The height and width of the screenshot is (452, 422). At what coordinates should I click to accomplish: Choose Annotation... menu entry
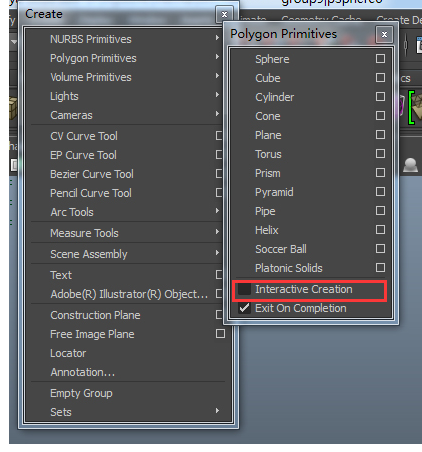tap(82, 372)
